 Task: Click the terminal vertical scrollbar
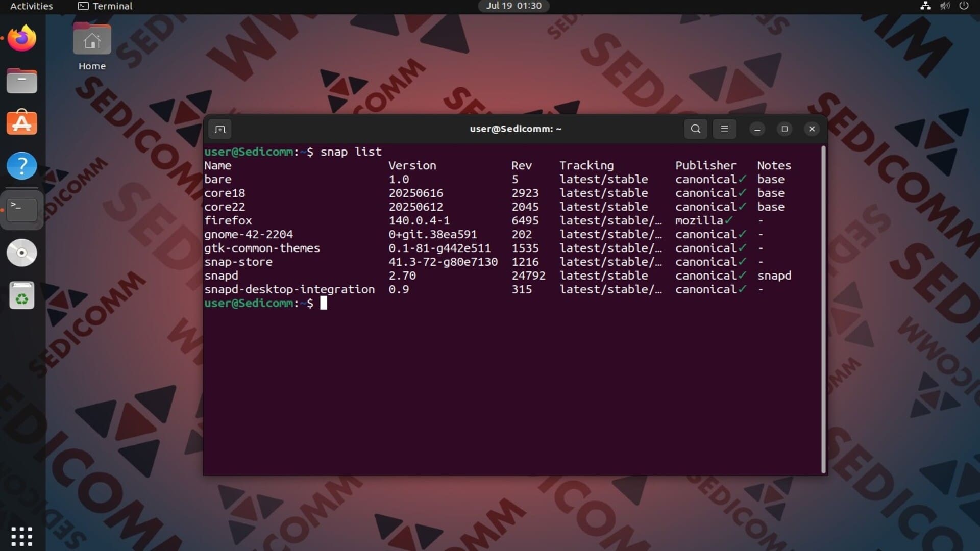point(823,310)
